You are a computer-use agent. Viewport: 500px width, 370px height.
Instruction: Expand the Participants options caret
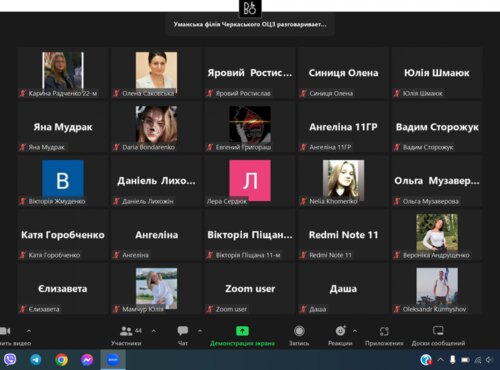click(x=154, y=331)
